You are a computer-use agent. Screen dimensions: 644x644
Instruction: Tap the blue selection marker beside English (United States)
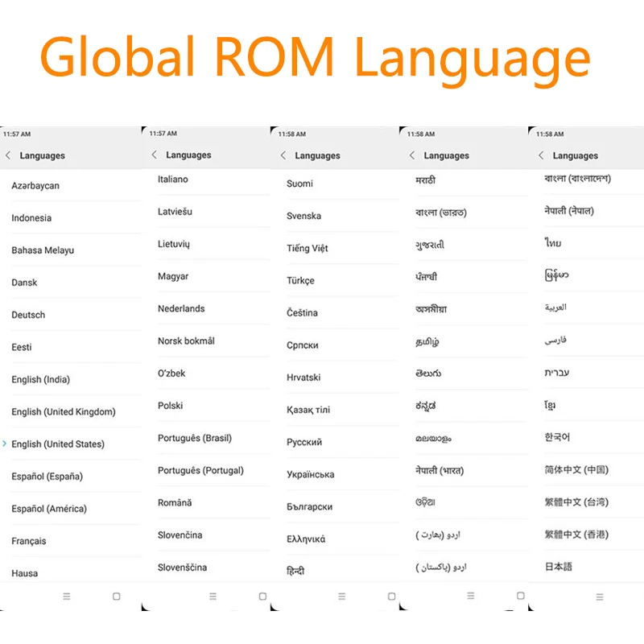5,444
